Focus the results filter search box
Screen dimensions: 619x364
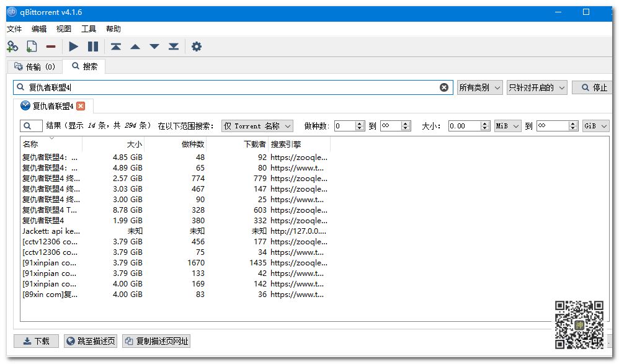coord(31,126)
